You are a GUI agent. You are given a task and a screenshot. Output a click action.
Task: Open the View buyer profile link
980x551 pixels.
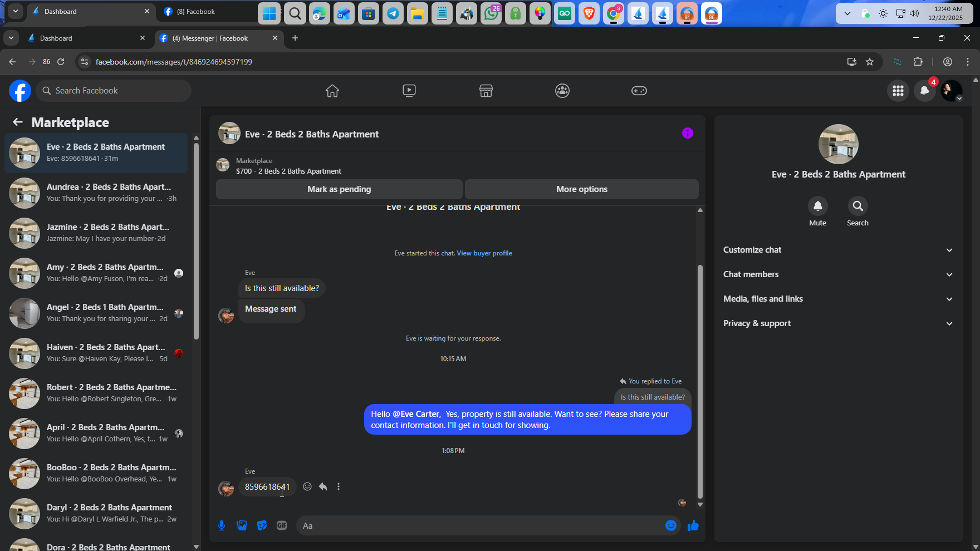[x=484, y=253]
